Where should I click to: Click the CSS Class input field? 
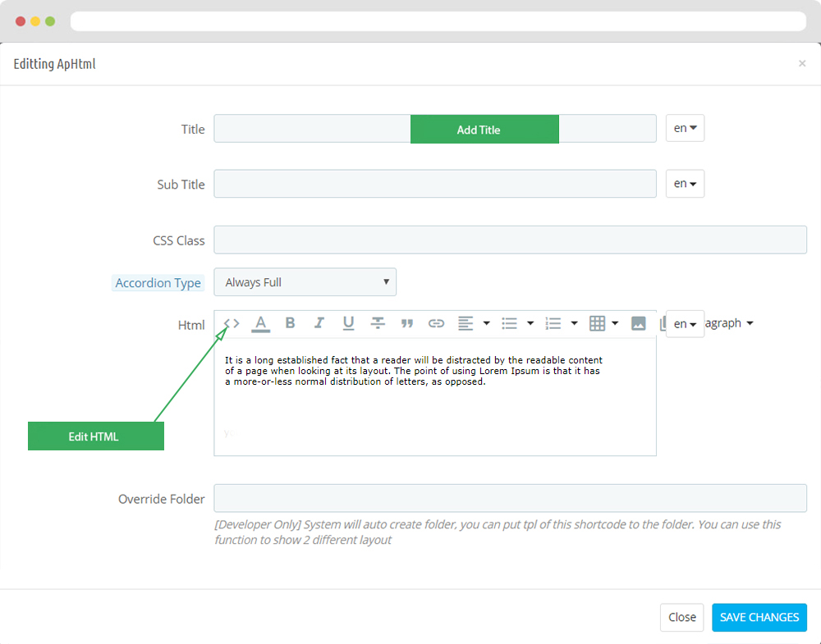511,240
